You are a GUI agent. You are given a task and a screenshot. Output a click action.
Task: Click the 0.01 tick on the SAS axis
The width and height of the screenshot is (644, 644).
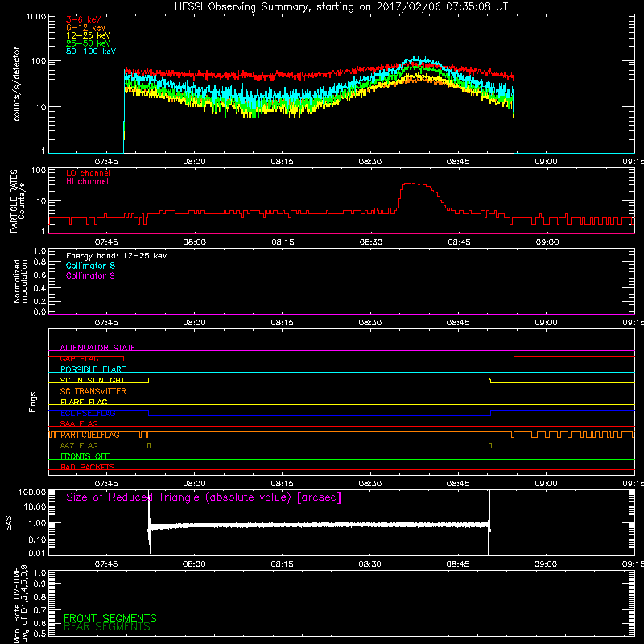coord(37,553)
